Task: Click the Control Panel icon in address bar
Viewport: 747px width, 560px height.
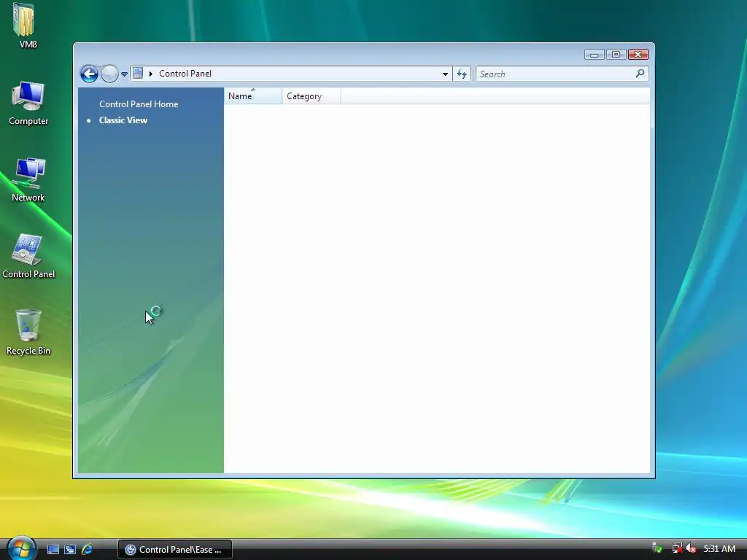Action: (x=138, y=74)
